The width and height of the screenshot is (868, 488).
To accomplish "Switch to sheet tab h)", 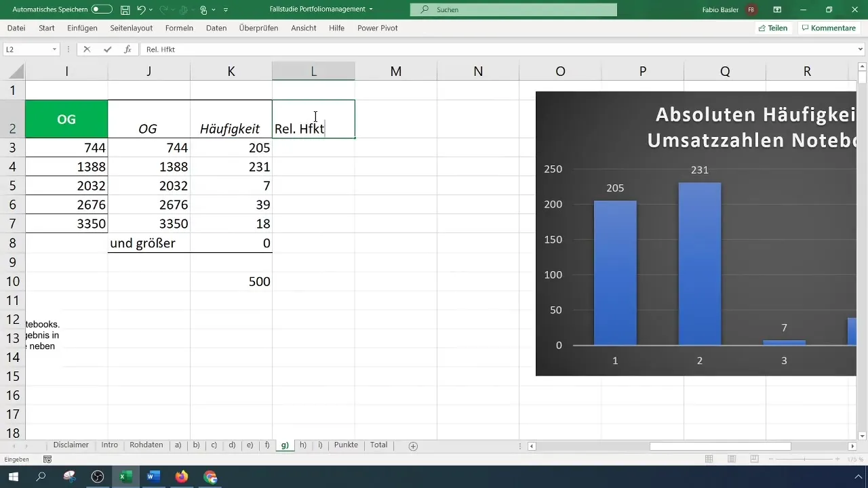I will (302, 445).
